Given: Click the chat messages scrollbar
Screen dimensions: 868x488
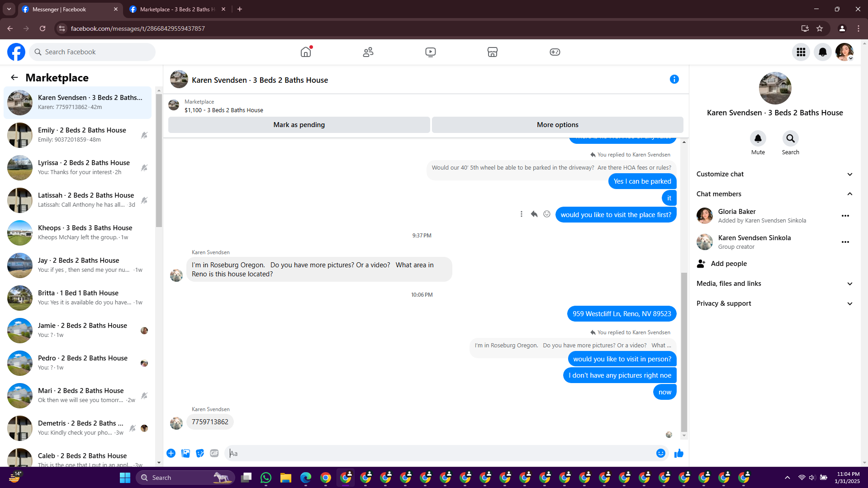Looking at the screenshot, I should [x=684, y=352].
